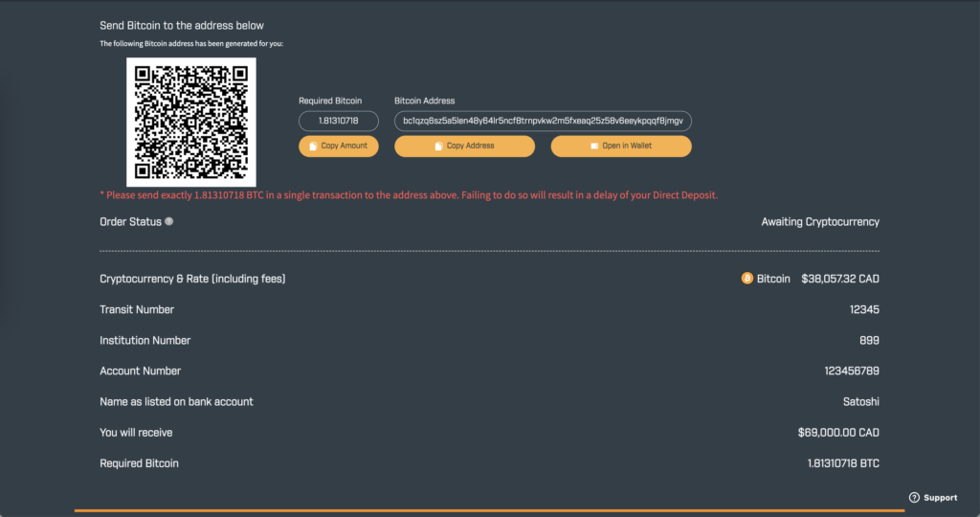Select the Required Bitcoin amount field
The image size is (980, 517).
pyautogui.click(x=338, y=121)
